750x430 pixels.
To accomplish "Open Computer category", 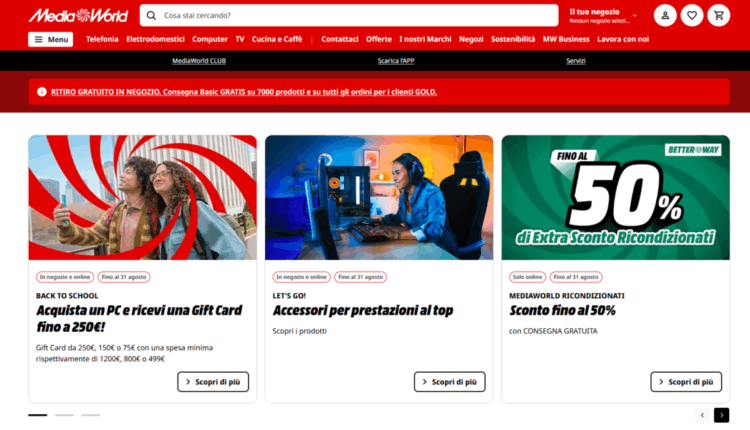I will (210, 39).
